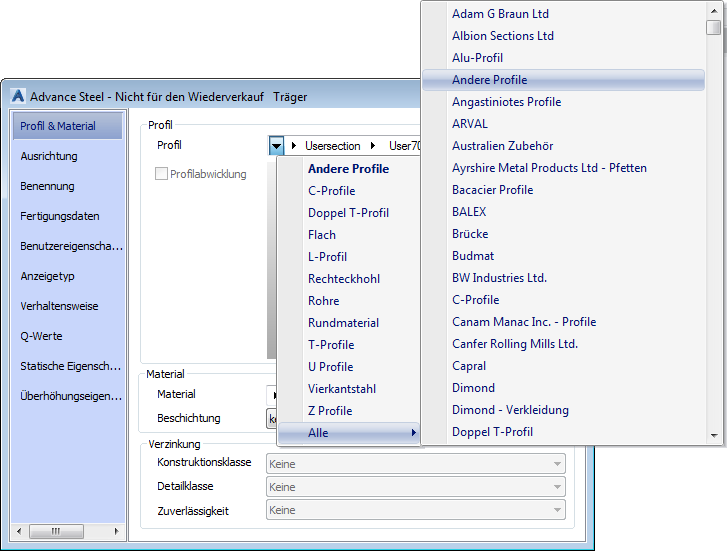Viewport: 727px width, 551px height.
Task: Switch to the Profil & Material tab
Action: tap(68, 126)
